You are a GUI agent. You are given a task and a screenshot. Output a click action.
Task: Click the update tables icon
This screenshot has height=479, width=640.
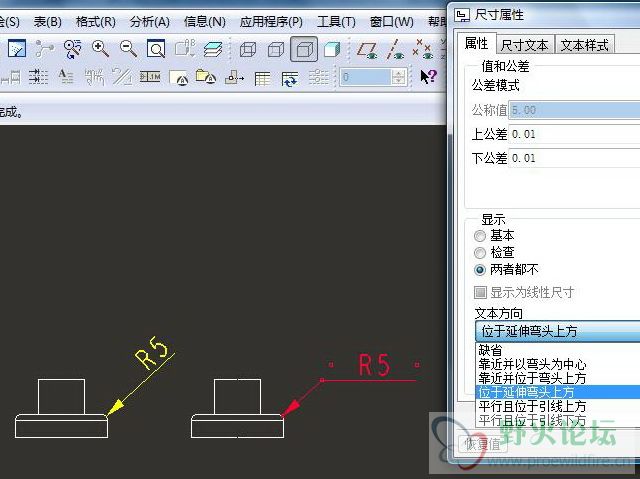click(290, 78)
